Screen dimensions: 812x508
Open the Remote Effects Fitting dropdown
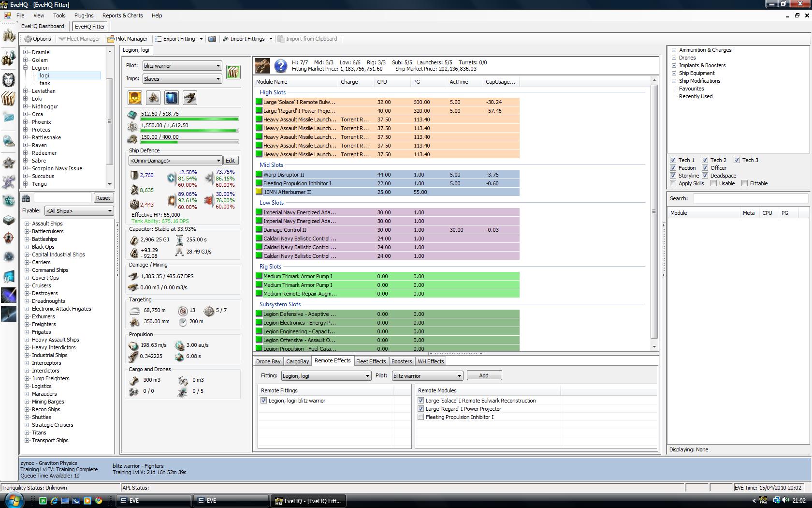tap(326, 376)
